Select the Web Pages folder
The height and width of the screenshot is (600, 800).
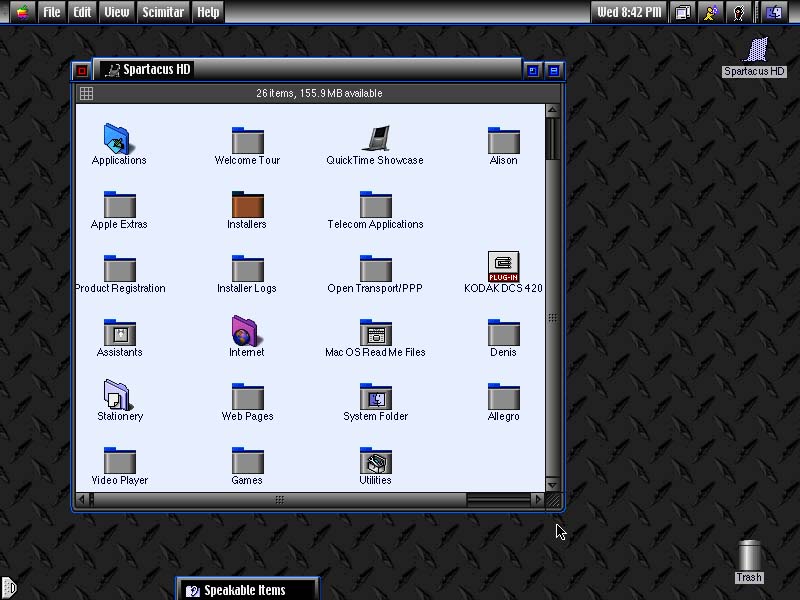coord(247,396)
